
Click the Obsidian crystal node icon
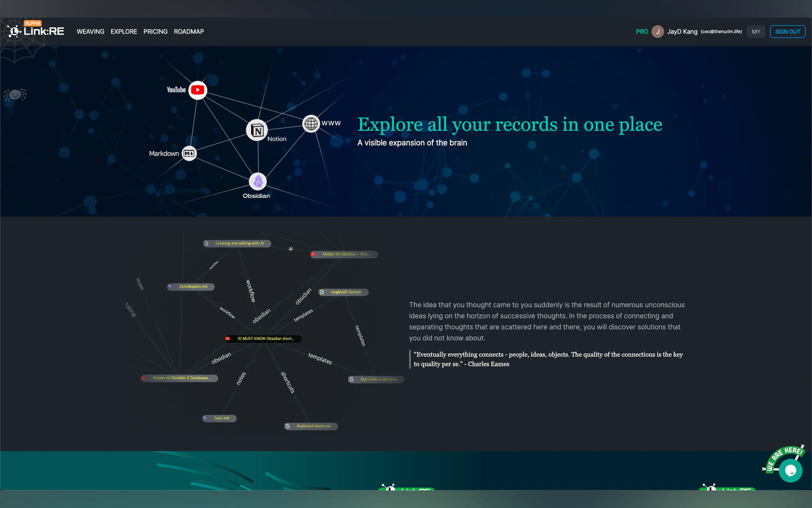258,182
